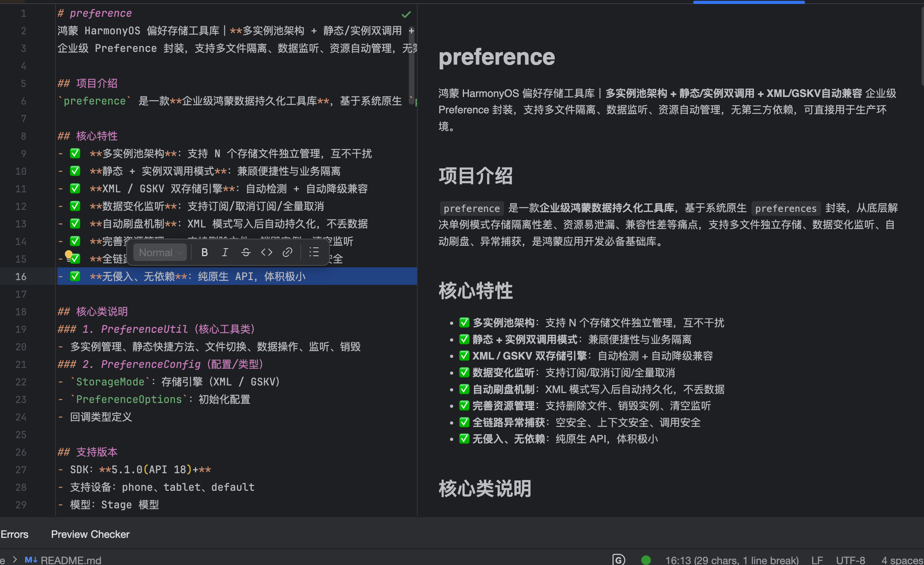Viewport: 924px width, 565px height.
Task: Apply italic formatting in the toolbar
Action: (x=225, y=252)
